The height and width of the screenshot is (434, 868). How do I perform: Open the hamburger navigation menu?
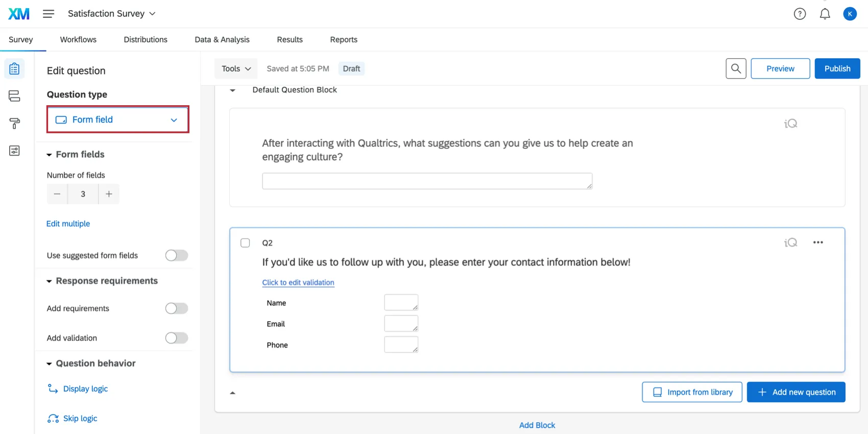tap(49, 14)
